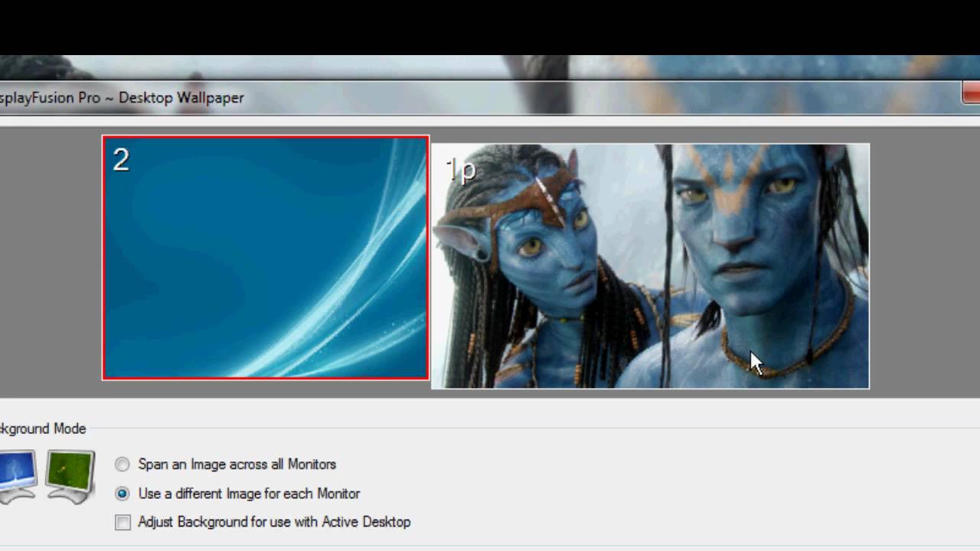Click the 1p label on the Avatar preview

coord(460,170)
